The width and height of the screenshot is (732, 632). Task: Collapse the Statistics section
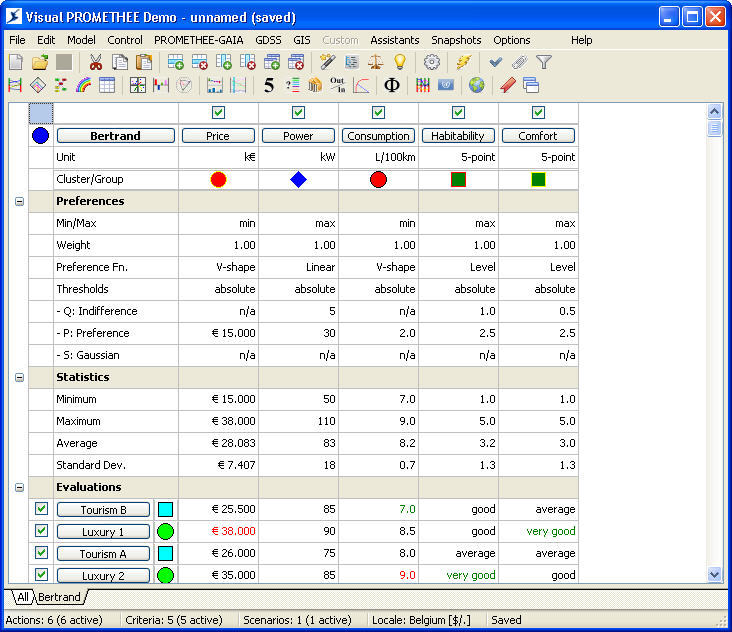point(19,377)
